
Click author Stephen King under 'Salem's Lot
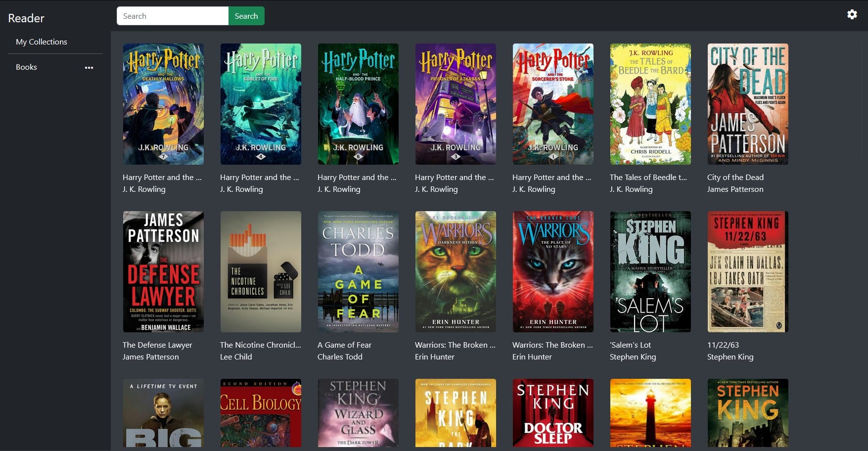point(633,357)
